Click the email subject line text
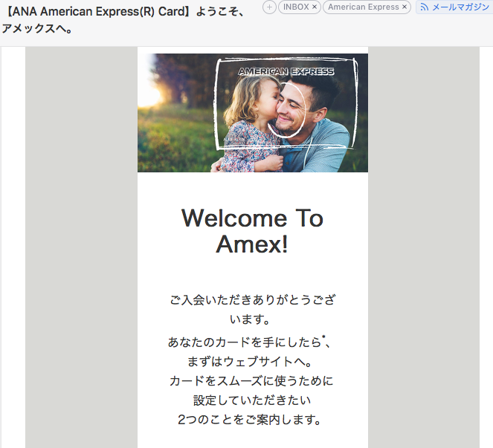Viewport: 493px width, 448px height. tap(123, 20)
